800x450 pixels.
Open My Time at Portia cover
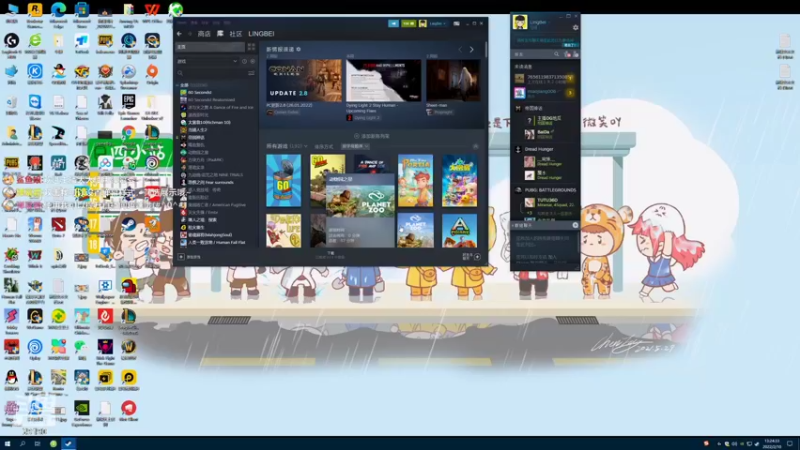415,181
